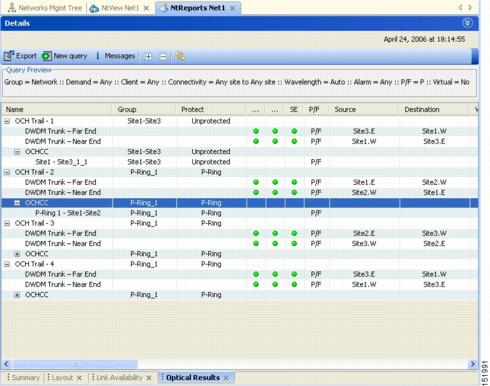The height and width of the screenshot is (386, 490).
Task: Click the horizontal scrollbar thumb
Action: [x=75, y=364]
